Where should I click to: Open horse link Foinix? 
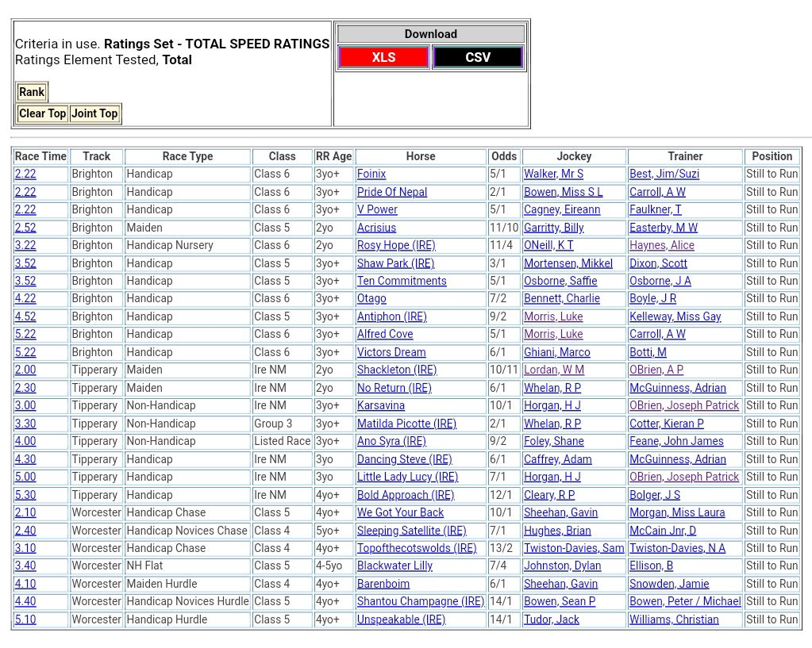(371, 174)
